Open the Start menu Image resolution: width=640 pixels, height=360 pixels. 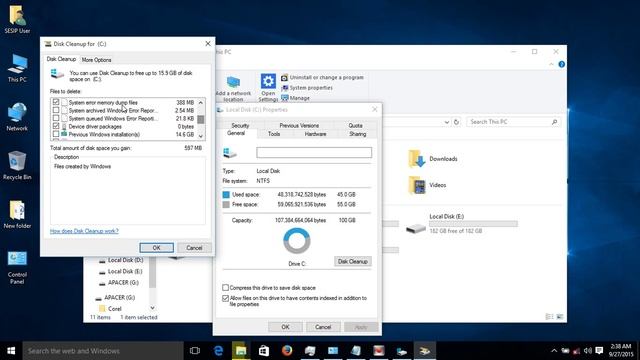pos(11,351)
